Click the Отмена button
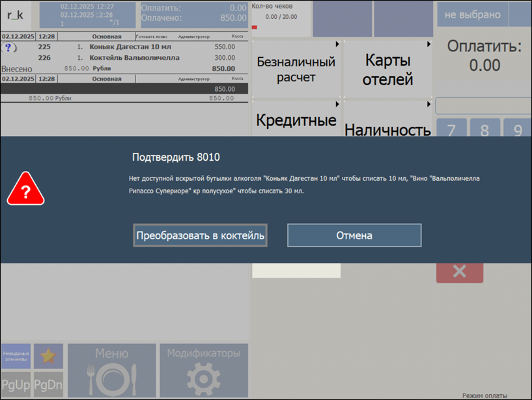The width and height of the screenshot is (532, 400). click(354, 235)
